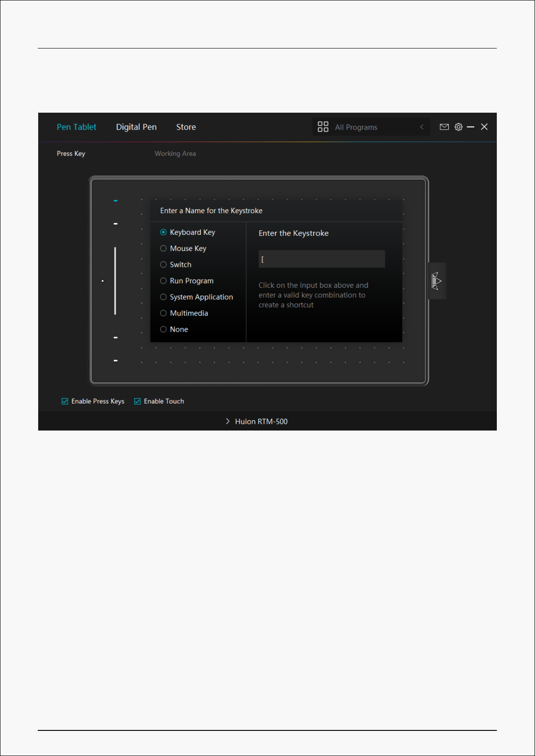Switch to the Digital Pen tab
This screenshot has width=535, height=756.
pos(136,127)
